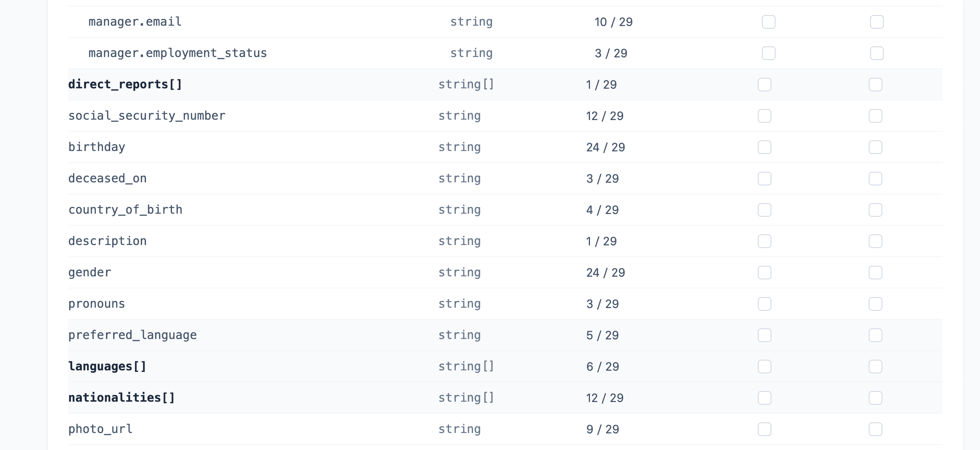Screen dimensions: 980x450
Task: Tick right checkbox in nationalities[] row
Action: pos(875,398)
